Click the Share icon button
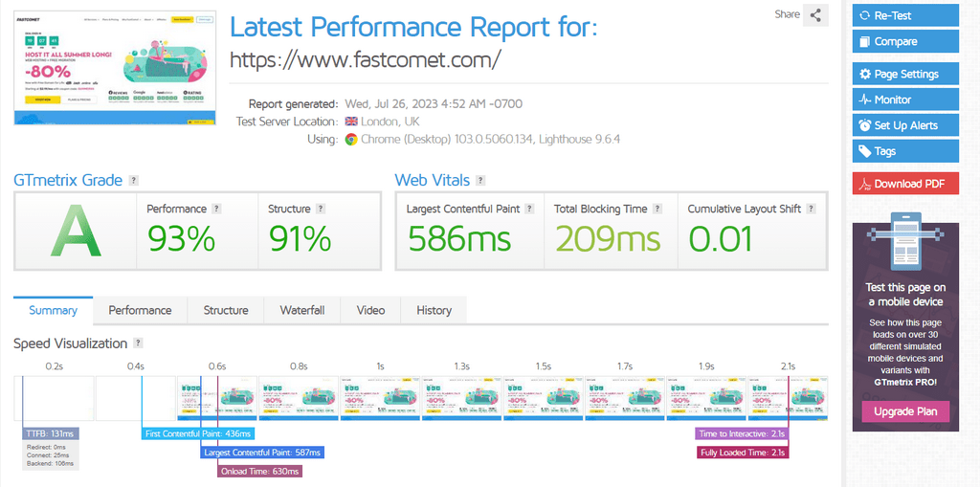Viewport: 980px width, 487px height. (x=815, y=15)
